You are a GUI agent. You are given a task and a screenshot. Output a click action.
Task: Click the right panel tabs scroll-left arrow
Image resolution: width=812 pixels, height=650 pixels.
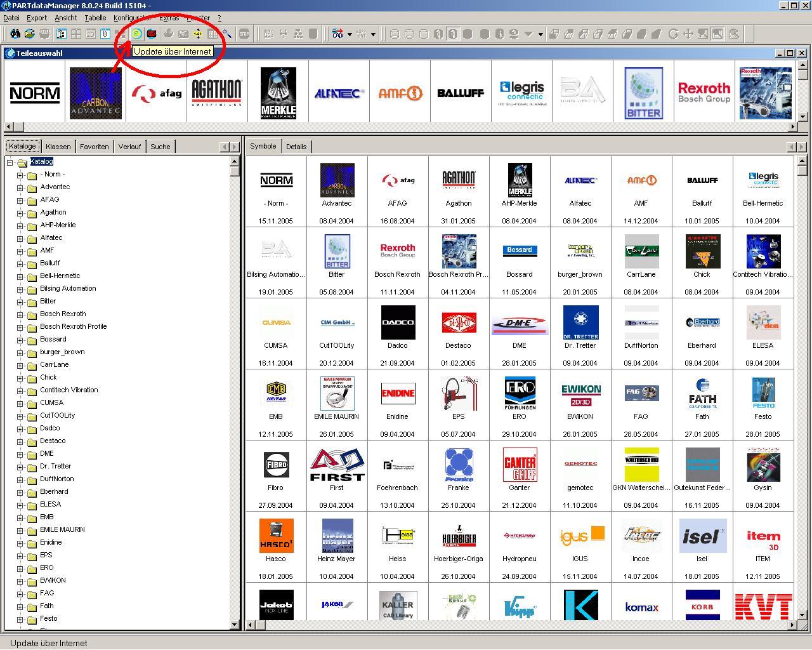791,147
